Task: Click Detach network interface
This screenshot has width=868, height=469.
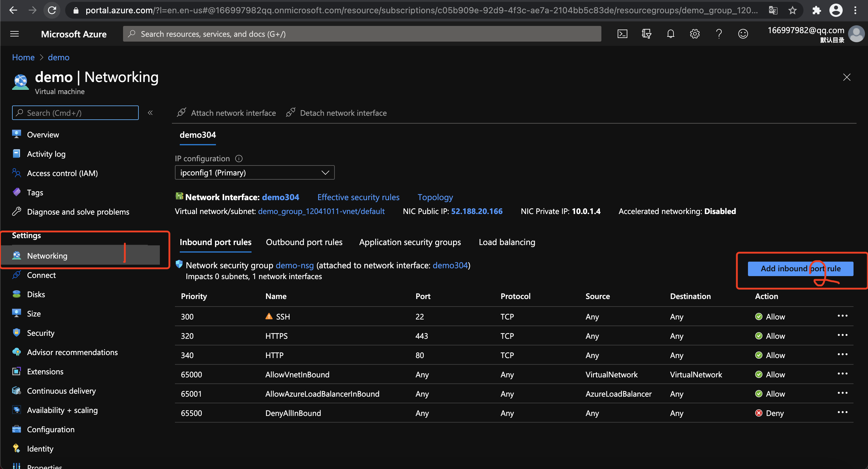Action: pyautogui.click(x=336, y=113)
